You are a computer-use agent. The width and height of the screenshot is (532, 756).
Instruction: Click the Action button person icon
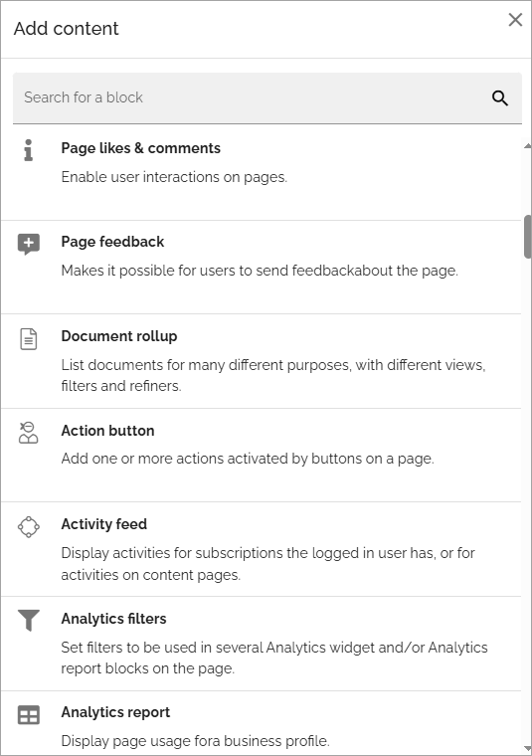tap(29, 433)
